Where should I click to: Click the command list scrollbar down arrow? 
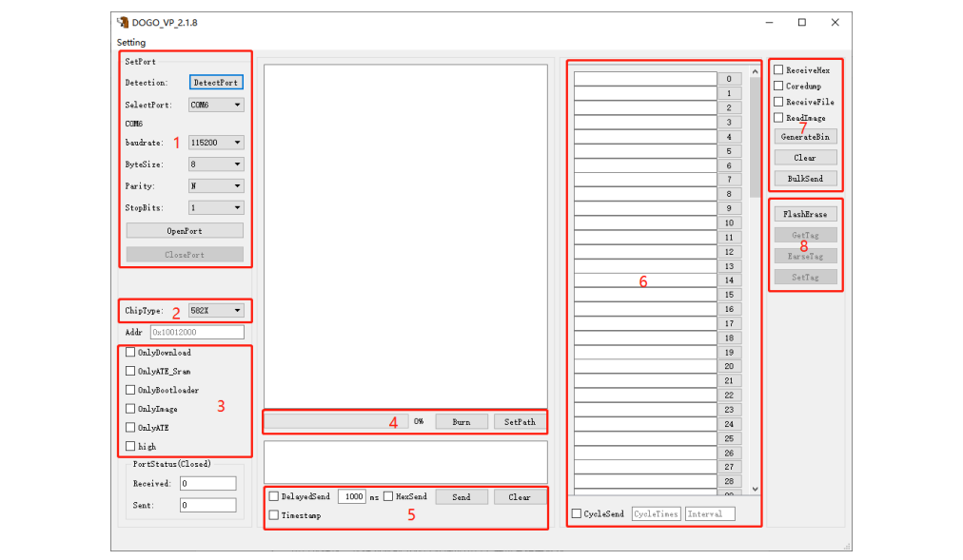click(x=755, y=489)
